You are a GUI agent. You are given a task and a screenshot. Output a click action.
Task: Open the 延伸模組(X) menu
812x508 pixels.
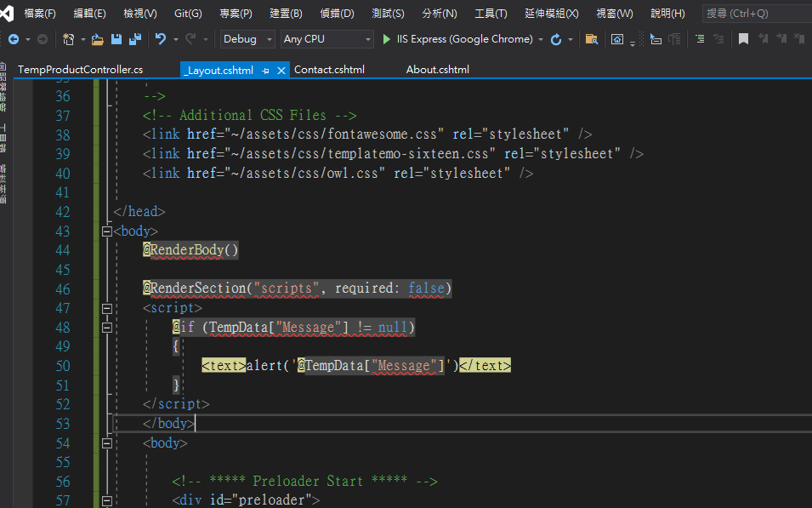click(x=552, y=14)
